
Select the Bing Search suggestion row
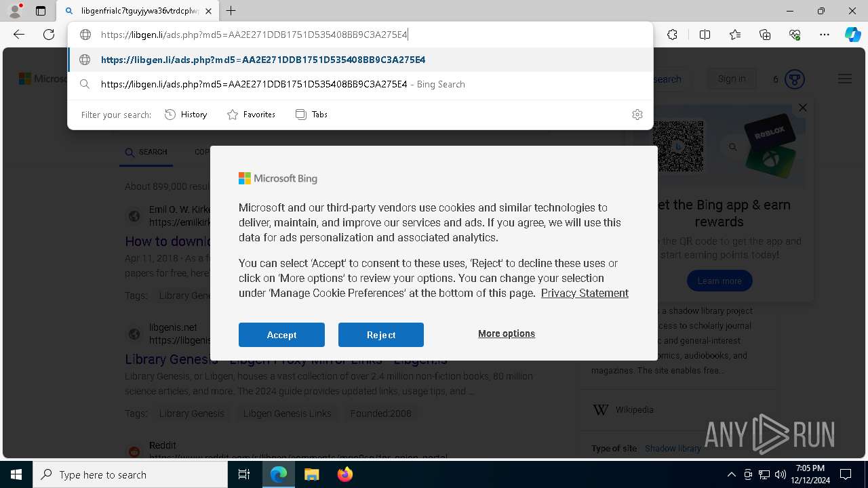[360, 84]
